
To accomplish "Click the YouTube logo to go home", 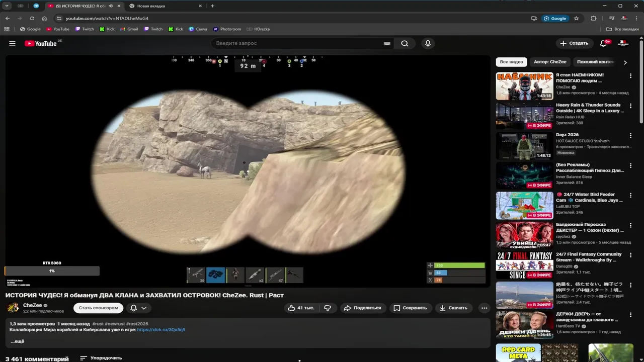I will pyautogui.click(x=41, y=43).
